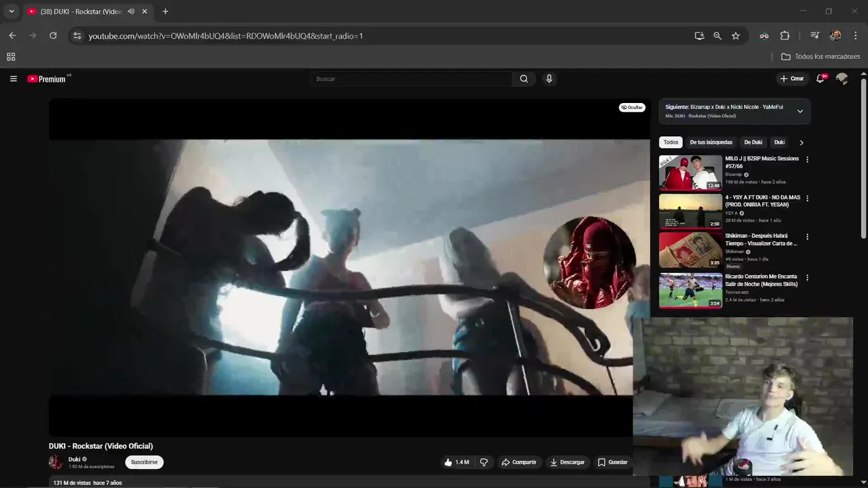The image size is (868, 488).
Task: Open MILO J BZRP Music Sessions thumbnail
Action: (690, 172)
